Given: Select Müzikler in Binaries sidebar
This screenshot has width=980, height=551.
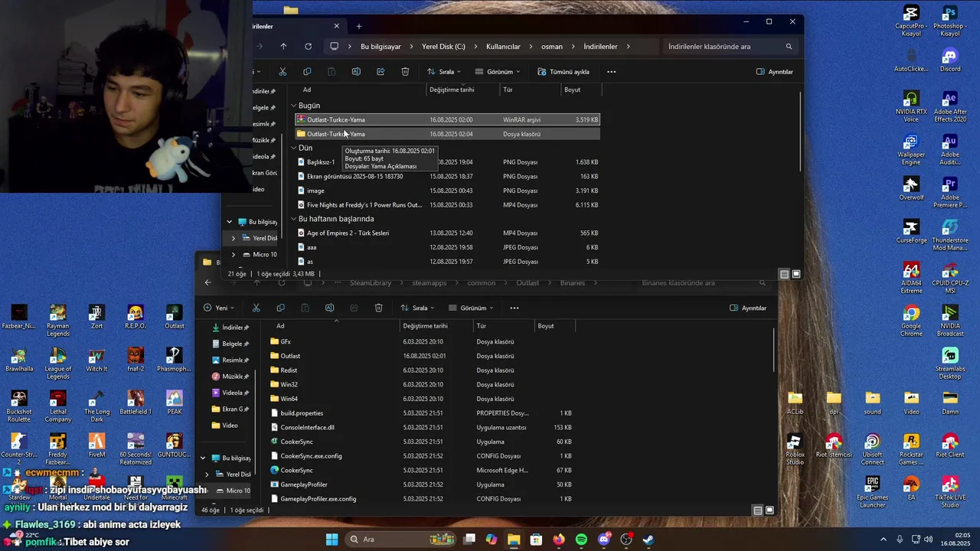Looking at the screenshot, I should pos(230,377).
